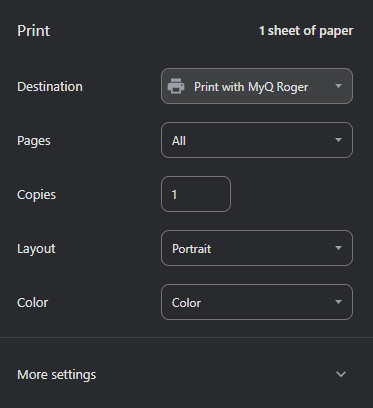
Task: Select the Print with MyQ Roger text
Action: (x=251, y=87)
